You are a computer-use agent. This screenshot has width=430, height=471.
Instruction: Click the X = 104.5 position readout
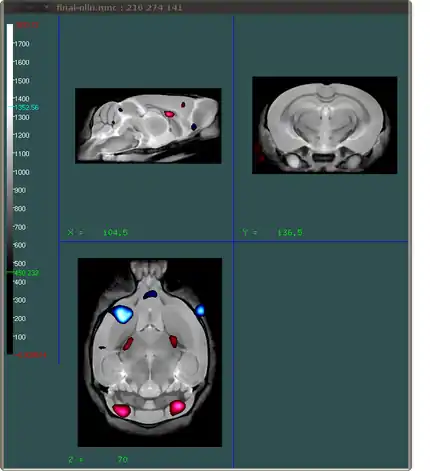coord(98,232)
